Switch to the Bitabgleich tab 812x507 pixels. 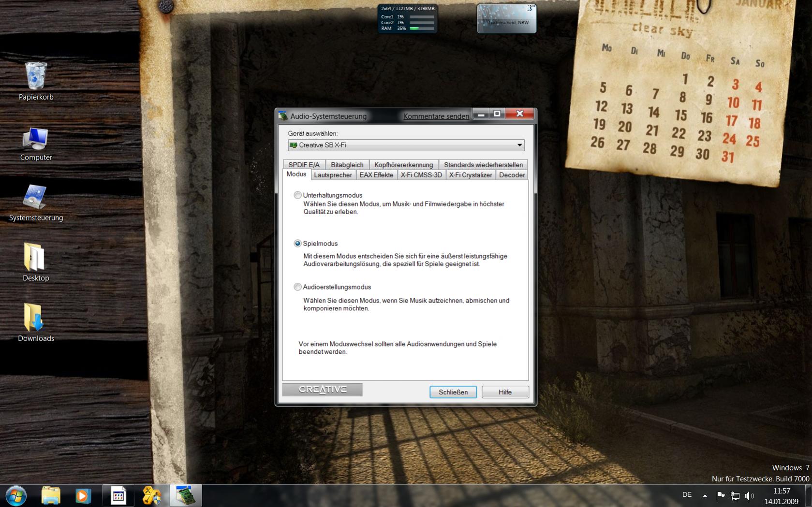[347, 165]
